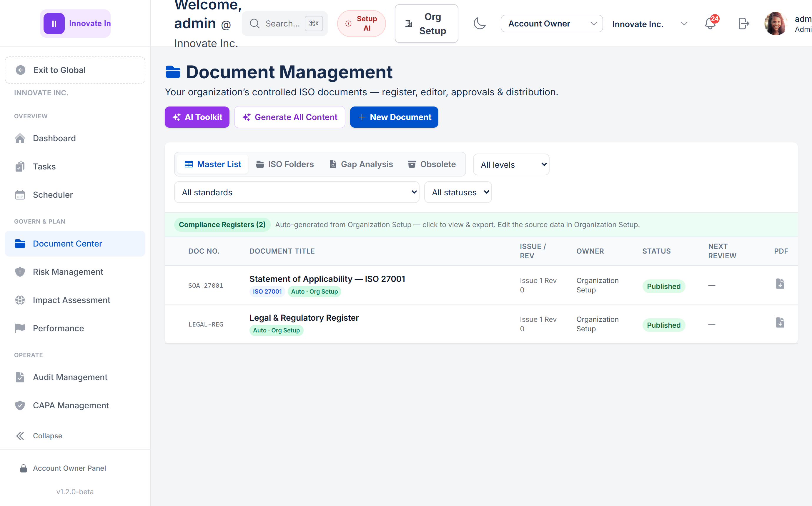Image resolution: width=812 pixels, height=506 pixels.
Task: Click the New Document button
Action: (x=394, y=117)
